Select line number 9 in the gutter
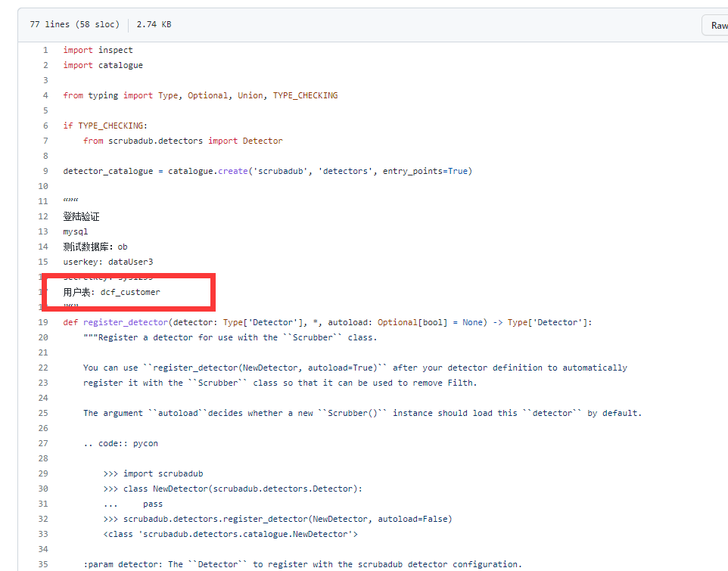The height and width of the screenshot is (571, 728). [45, 171]
